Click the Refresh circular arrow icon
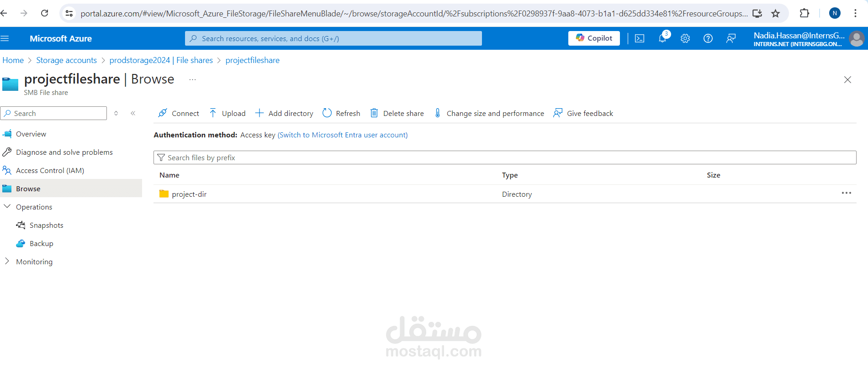 [327, 113]
